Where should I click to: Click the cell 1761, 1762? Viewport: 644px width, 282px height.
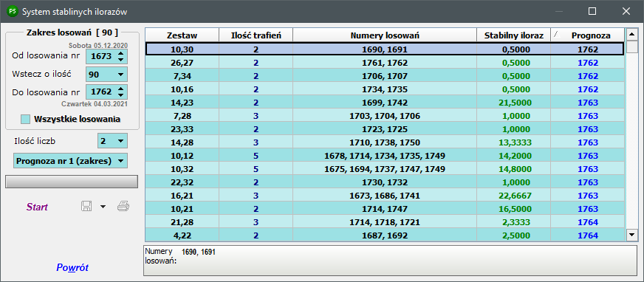click(385, 63)
